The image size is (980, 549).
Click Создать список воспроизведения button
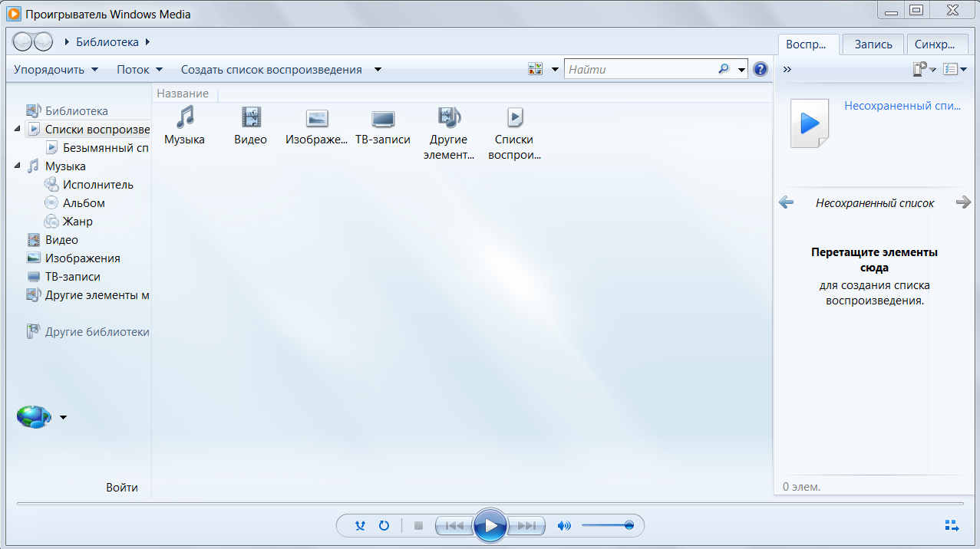[x=271, y=69]
